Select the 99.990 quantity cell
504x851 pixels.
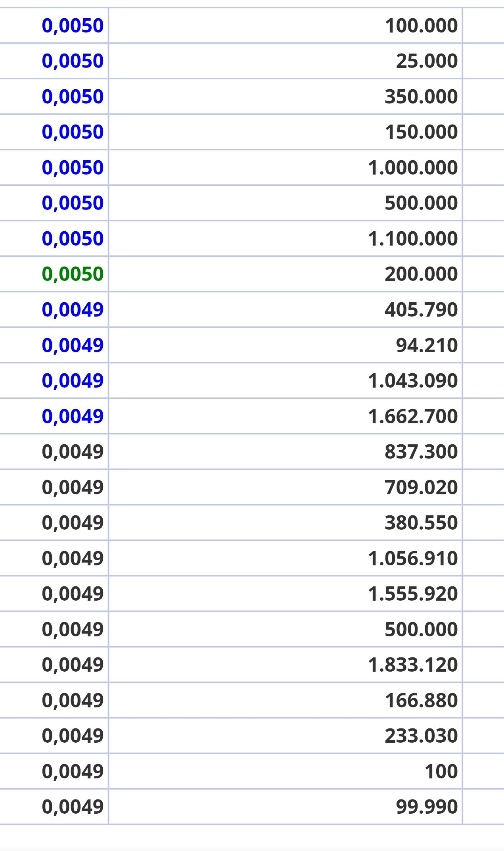(x=286, y=807)
